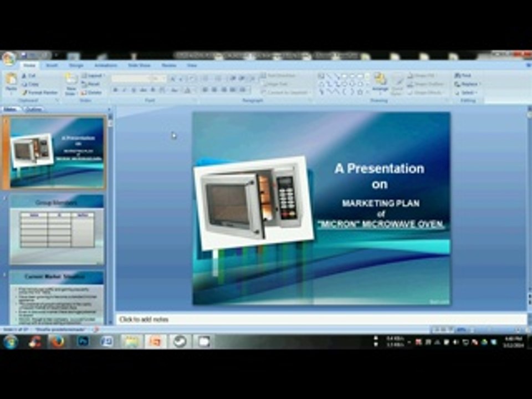Open the Layout dropdown
The width and height of the screenshot is (532, 399).
pos(94,75)
